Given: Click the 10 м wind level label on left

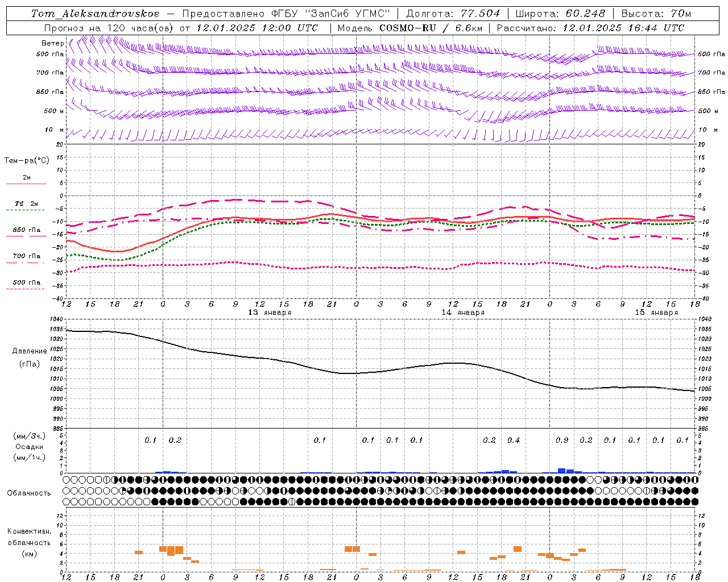Looking at the screenshot, I should pos(55,130).
